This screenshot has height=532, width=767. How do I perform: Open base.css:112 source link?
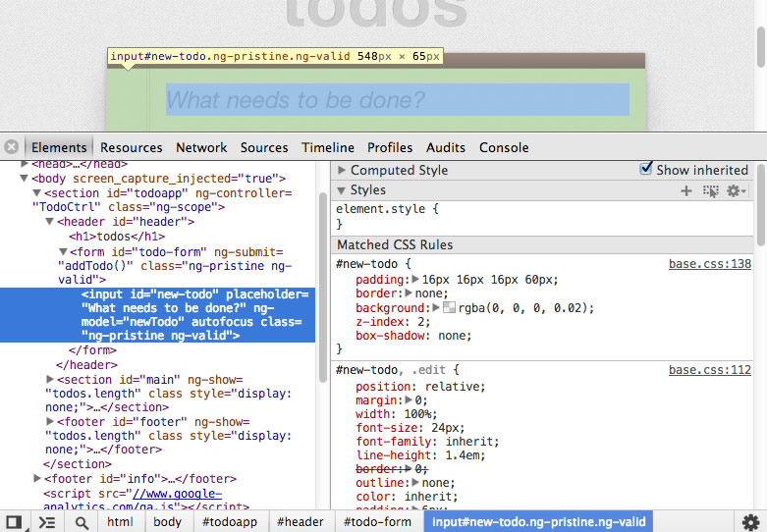pyautogui.click(x=709, y=370)
